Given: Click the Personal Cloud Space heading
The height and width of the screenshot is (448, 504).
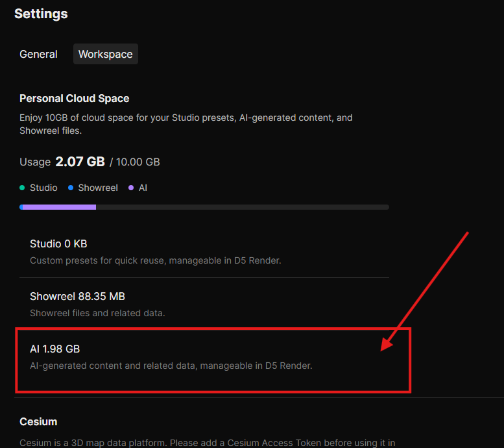Looking at the screenshot, I should pos(74,99).
